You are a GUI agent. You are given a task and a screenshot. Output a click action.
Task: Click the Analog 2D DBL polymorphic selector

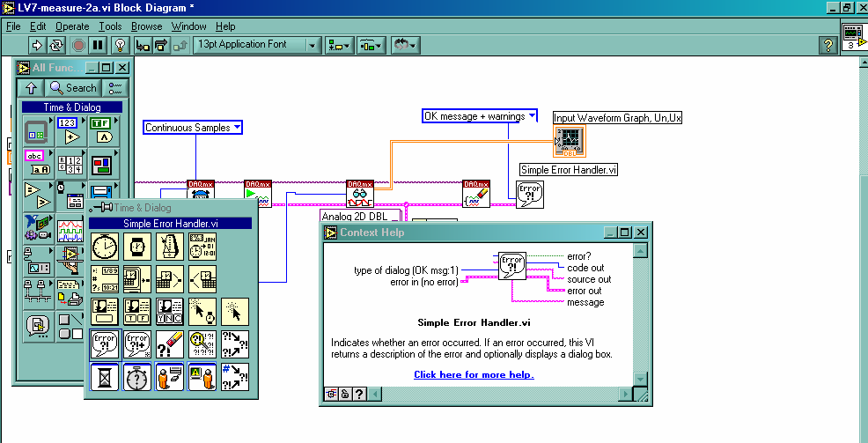point(360,217)
